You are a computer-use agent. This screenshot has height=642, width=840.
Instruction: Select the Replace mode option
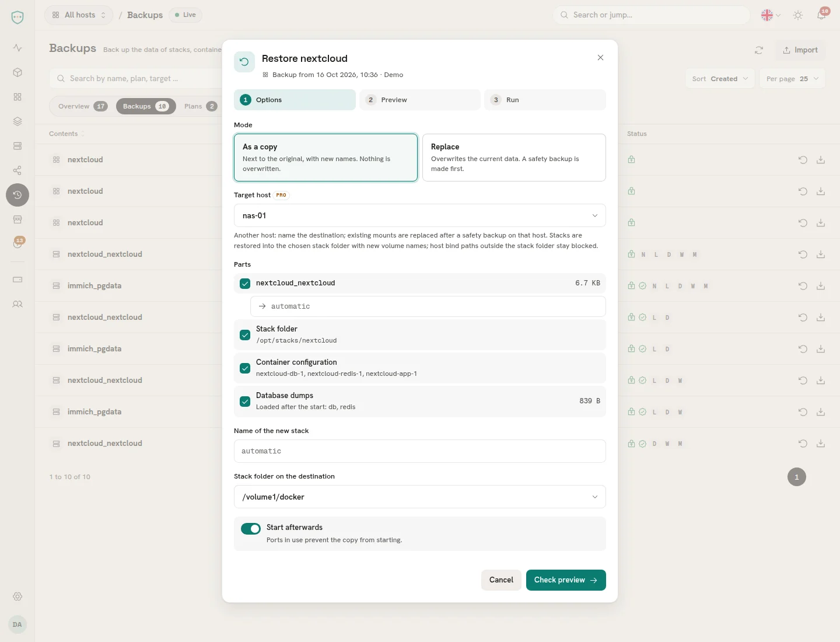coord(514,158)
